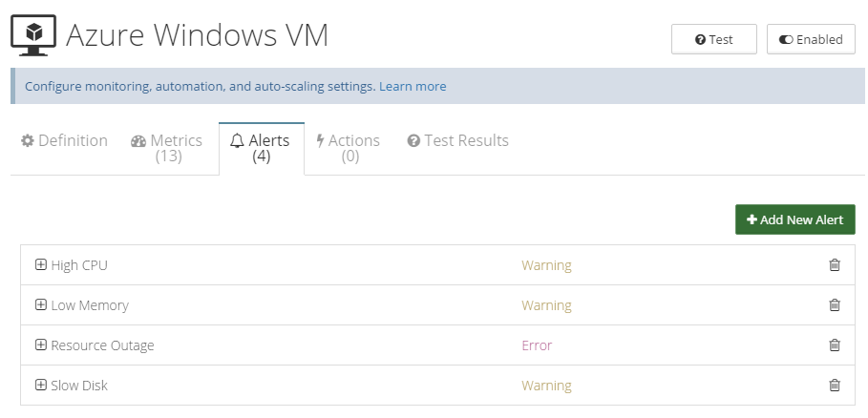The width and height of the screenshot is (868, 418).
Task: Open the Actions (0) tab
Action: point(349,148)
